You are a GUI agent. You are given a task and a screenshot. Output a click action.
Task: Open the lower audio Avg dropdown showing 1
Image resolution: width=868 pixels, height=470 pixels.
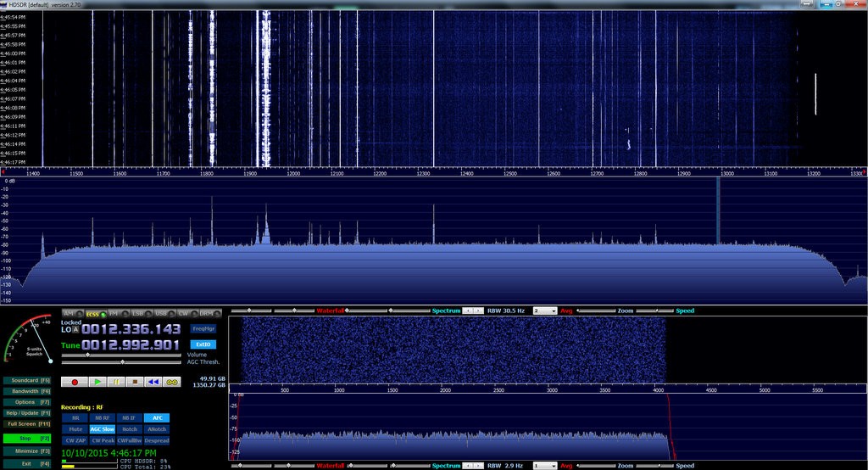(x=545, y=466)
